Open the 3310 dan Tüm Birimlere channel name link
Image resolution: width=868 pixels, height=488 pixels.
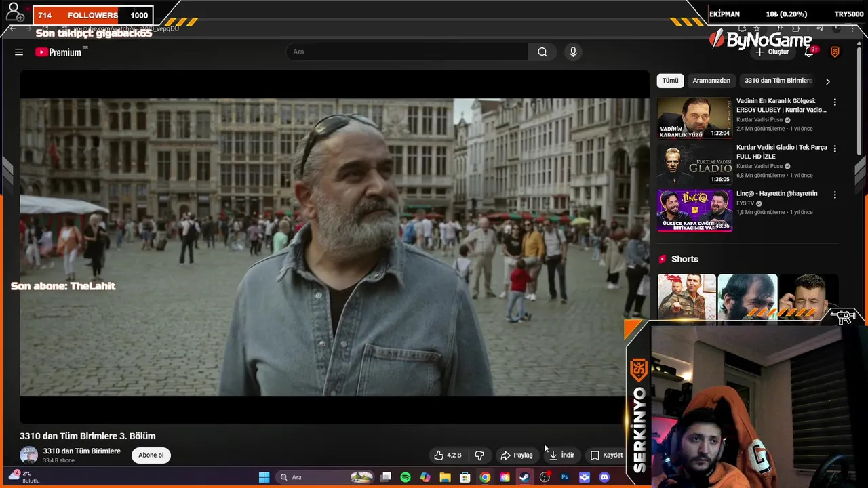point(82,451)
